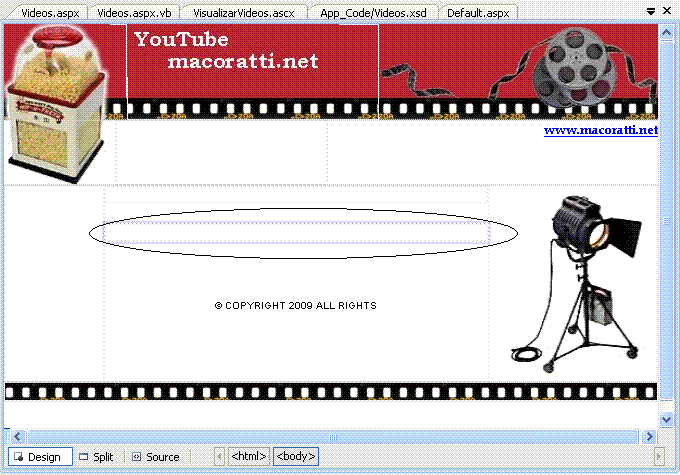Select the <html> tag in navigator
Image resolution: width=680 pixels, height=475 pixels.
point(249,456)
